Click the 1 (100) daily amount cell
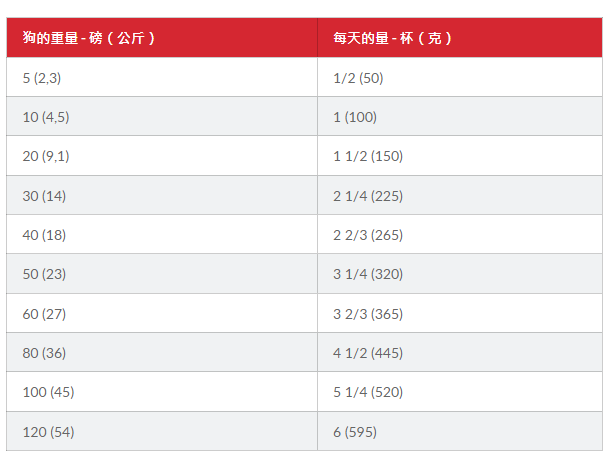This screenshot has height=462, width=612. click(x=355, y=117)
